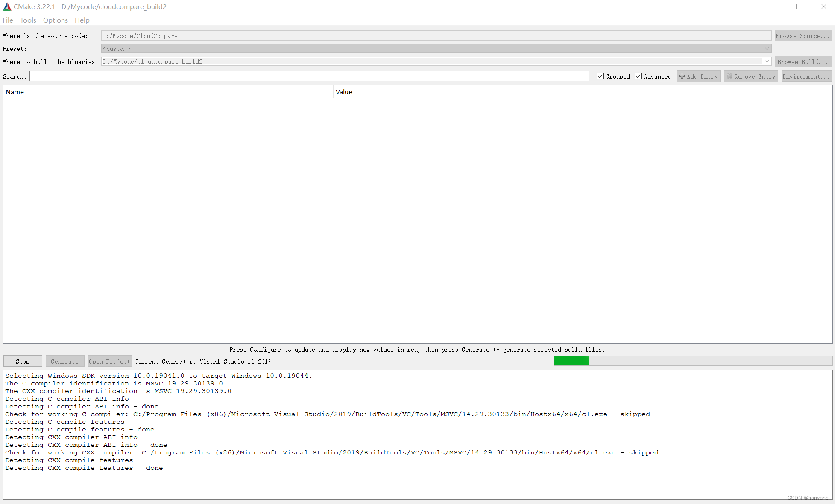Uncheck the Advanced option

[x=638, y=76]
